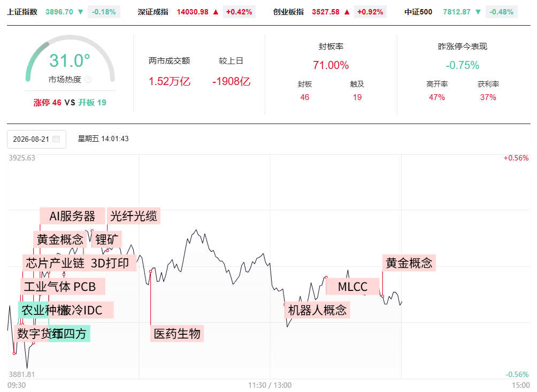Open the calendar icon in date field

[x=56, y=139]
